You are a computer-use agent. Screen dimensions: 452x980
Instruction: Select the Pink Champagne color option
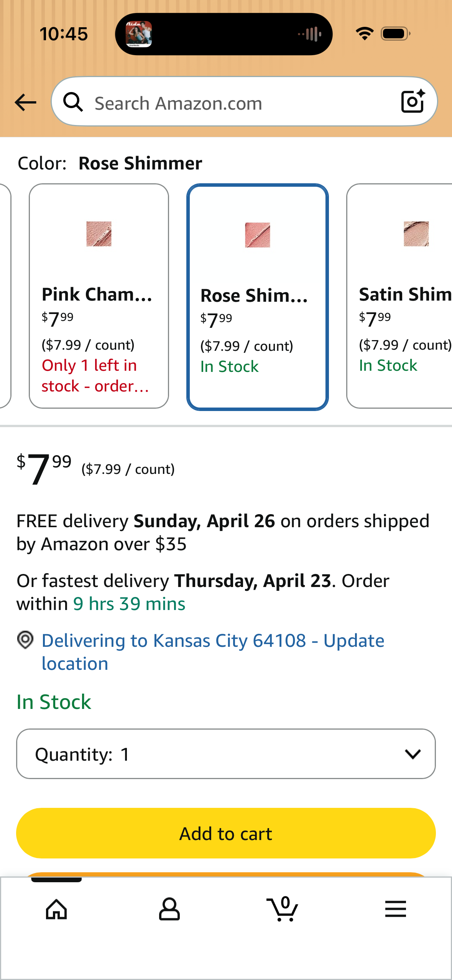[99, 296]
